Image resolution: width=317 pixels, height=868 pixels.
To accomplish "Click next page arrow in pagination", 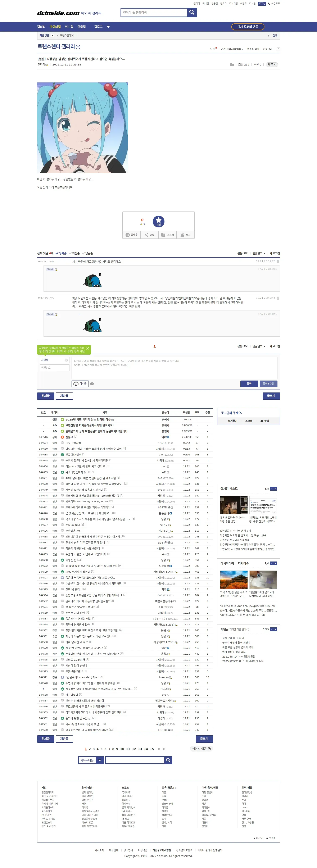I will 159,749.
